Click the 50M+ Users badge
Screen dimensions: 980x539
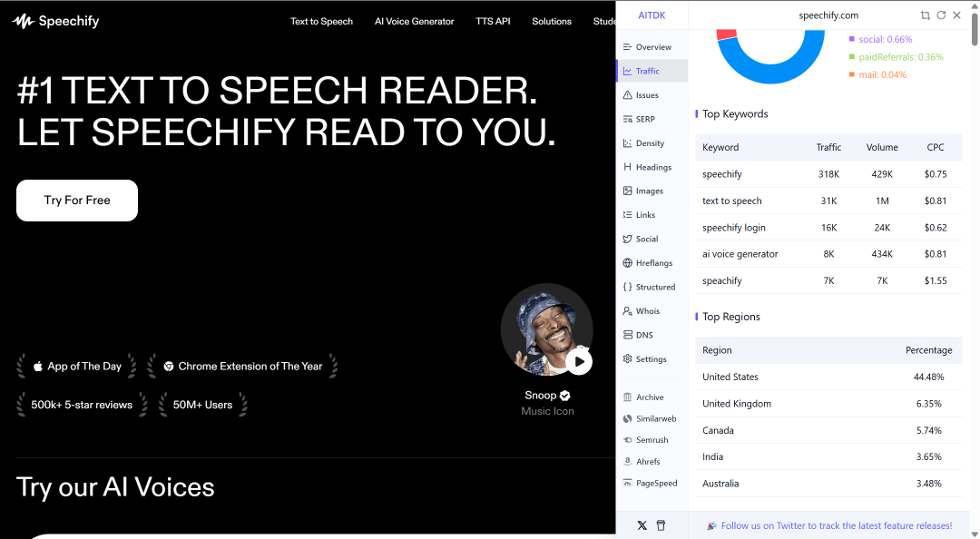(203, 405)
